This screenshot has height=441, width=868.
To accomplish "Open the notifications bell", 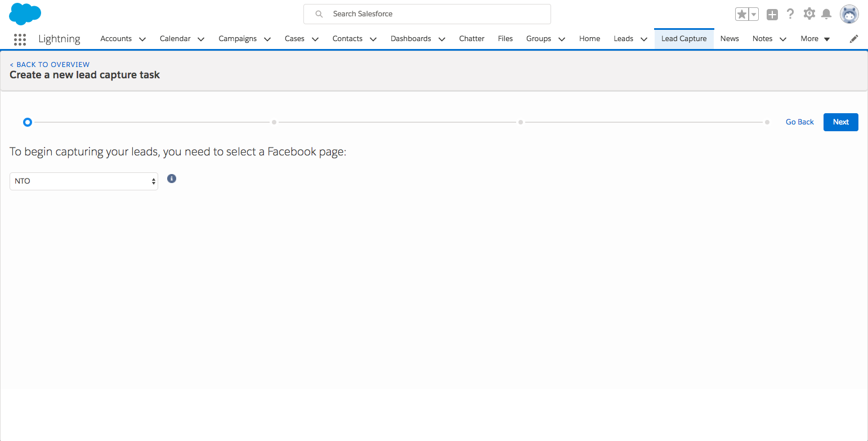I will coord(826,14).
